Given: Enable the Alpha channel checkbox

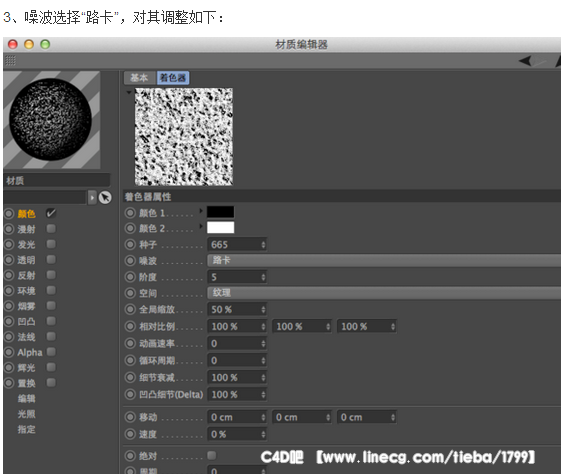Looking at the screenshot, I should point(51,352).
